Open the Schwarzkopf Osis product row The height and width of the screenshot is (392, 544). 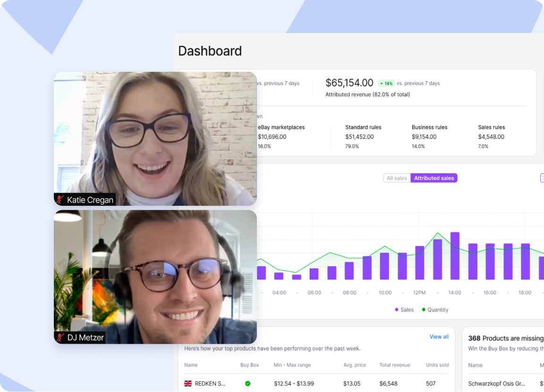[496, 383]
